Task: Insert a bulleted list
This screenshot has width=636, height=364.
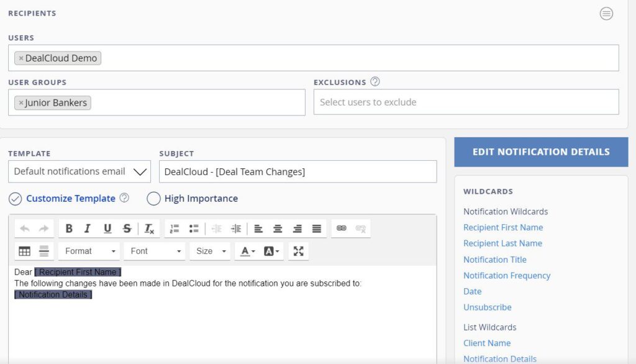Action: pos(194,229)
